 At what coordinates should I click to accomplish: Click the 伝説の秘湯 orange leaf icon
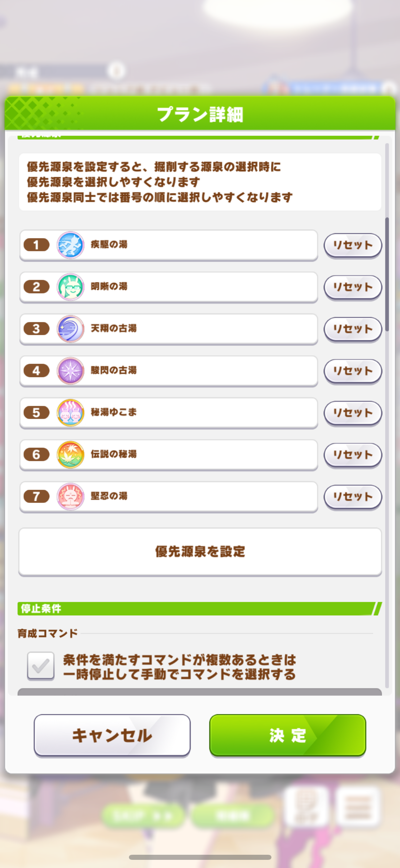70,455
